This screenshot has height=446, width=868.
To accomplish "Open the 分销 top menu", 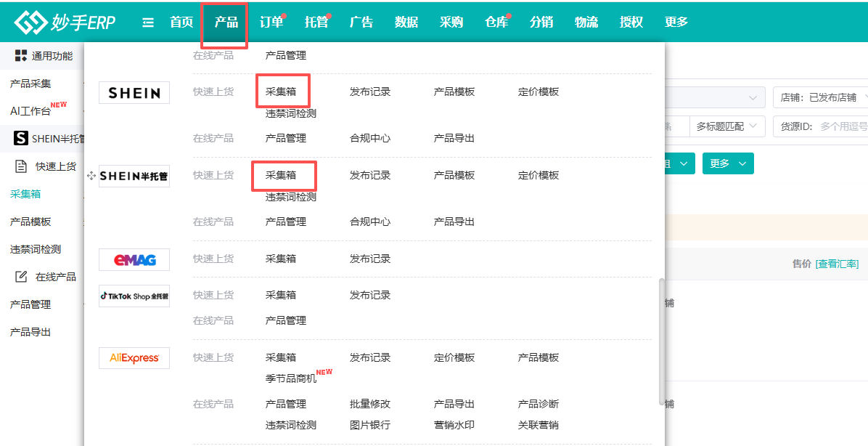I will (541, 22).
